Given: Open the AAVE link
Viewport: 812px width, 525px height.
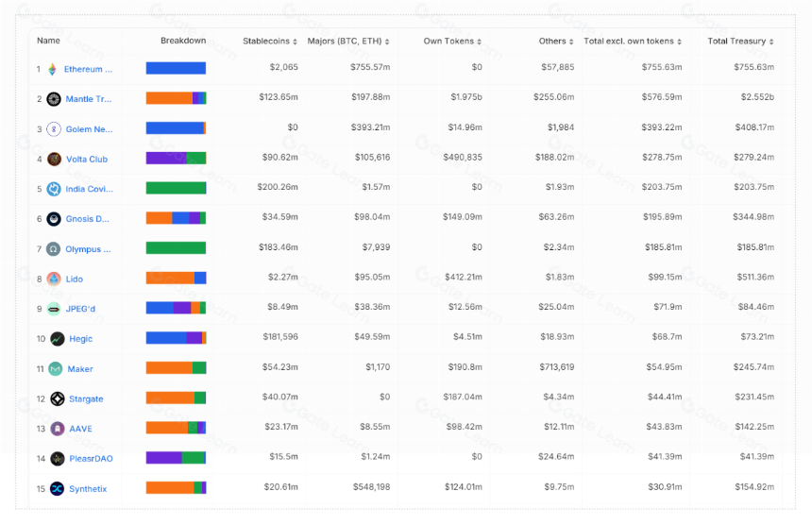Looking at the screenshot, I should pos(81,429).
